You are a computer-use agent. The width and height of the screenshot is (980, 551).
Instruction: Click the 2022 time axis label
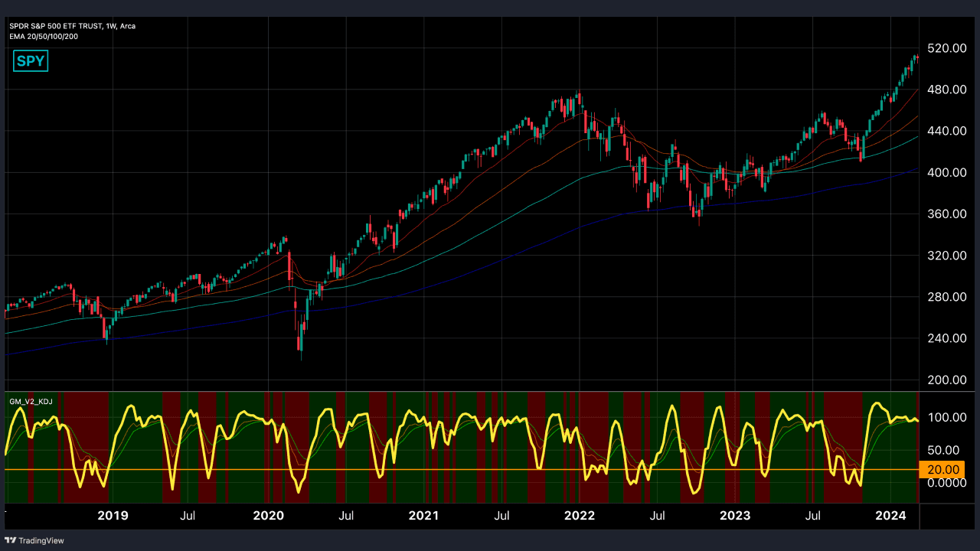[580, 515]
